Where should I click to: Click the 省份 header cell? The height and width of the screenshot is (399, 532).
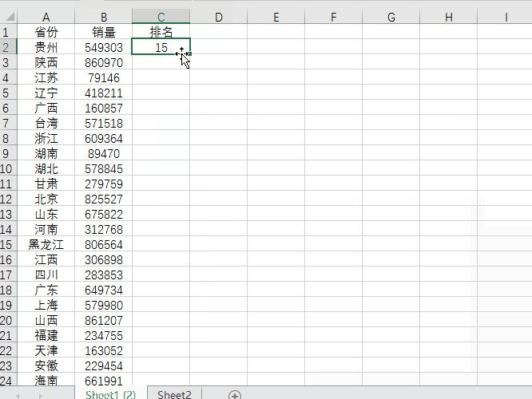(x=46, y=32)
